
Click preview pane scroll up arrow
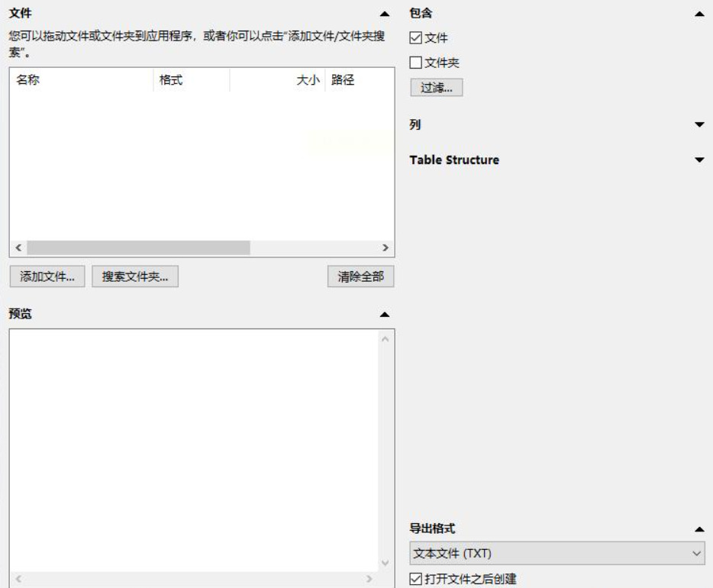coord(386,339)
